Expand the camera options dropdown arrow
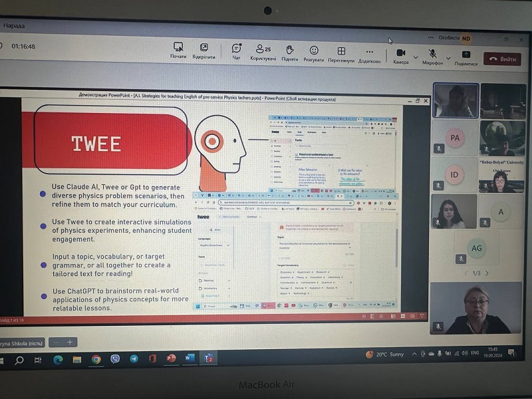532x399 pixels. click(x=416, y=57)
